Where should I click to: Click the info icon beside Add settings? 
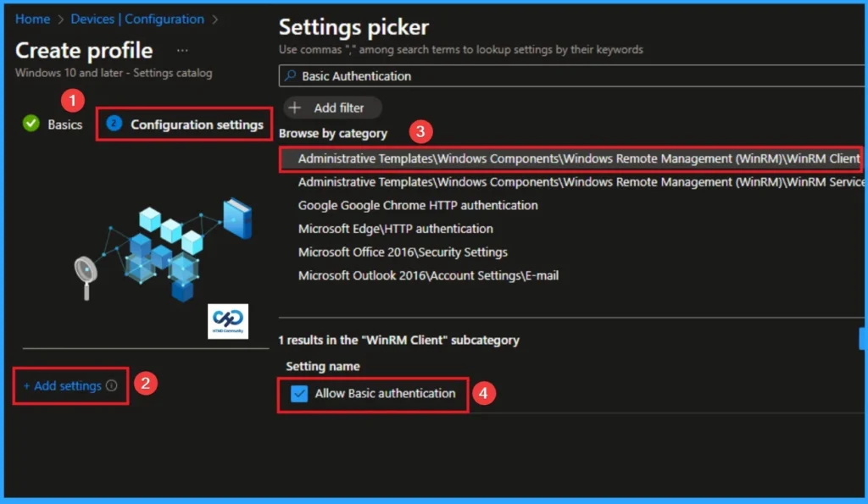coord(112,385)
